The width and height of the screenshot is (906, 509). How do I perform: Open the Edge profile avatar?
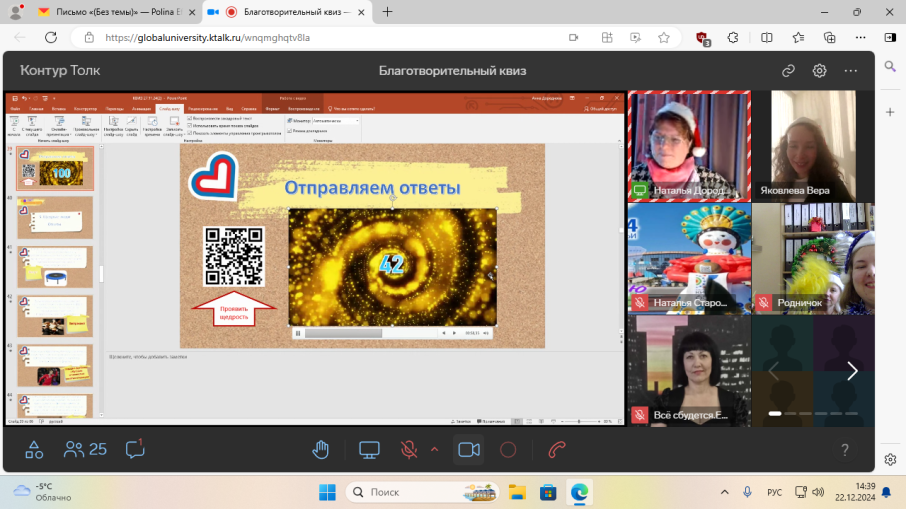16,12
